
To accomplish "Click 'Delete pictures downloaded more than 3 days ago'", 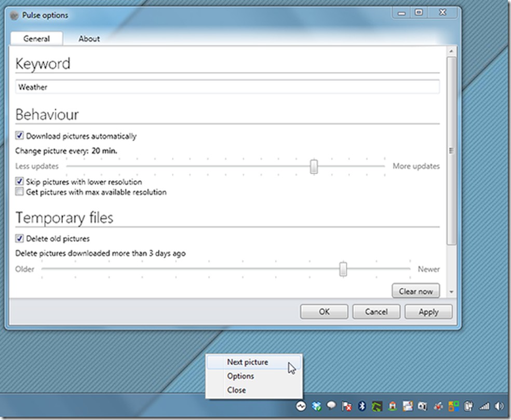I will [100, 253].
